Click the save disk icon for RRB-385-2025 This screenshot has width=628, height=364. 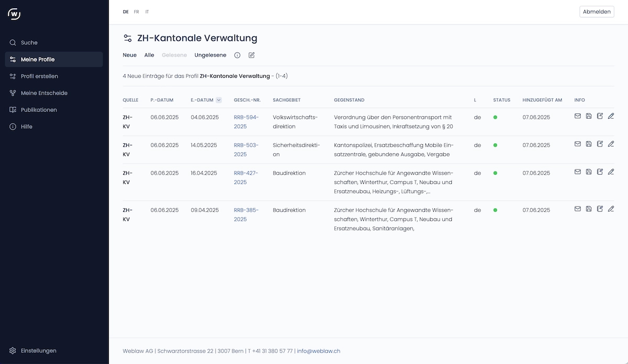coord(589,209)
